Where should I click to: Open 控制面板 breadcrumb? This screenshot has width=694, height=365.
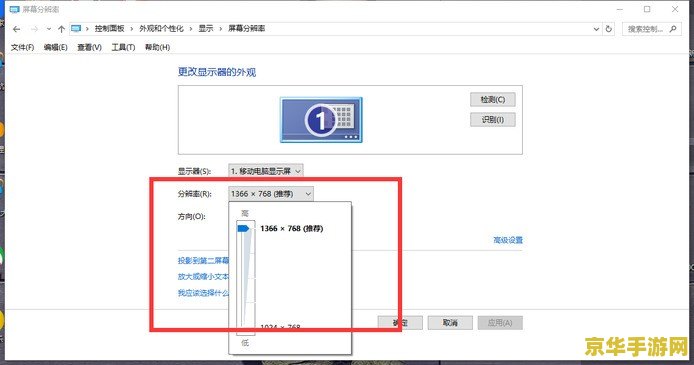click(x=109, y=29)
